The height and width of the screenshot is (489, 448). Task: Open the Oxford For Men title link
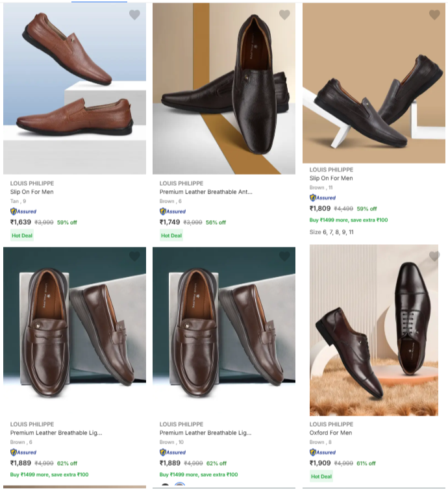pyautogui.click(x=331, y=433)
